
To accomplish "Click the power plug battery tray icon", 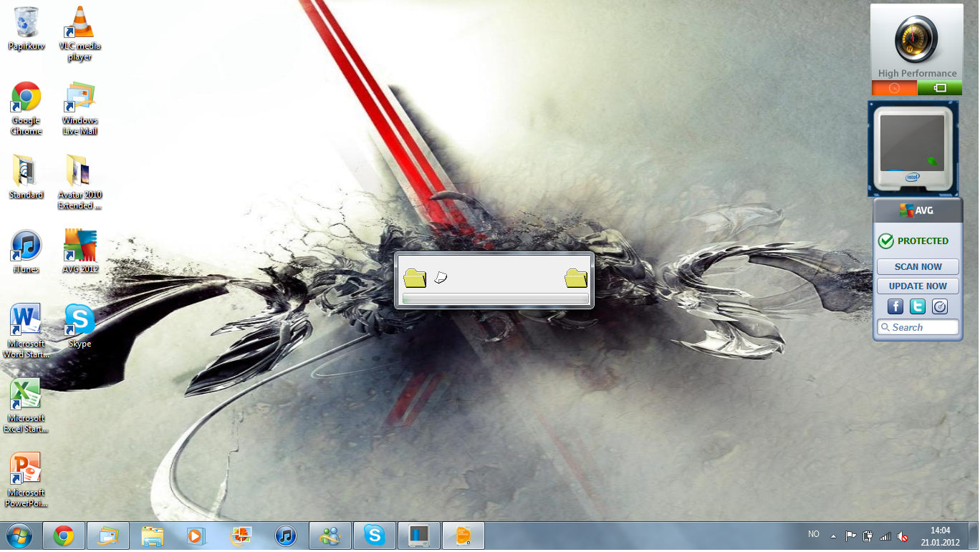I will click(x=868, y=536).
